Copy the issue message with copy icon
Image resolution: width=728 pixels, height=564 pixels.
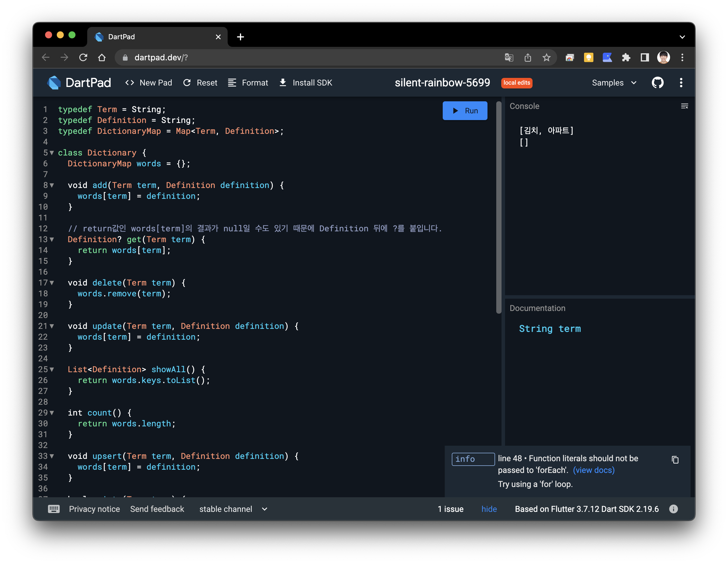click(x=675, y=460)
